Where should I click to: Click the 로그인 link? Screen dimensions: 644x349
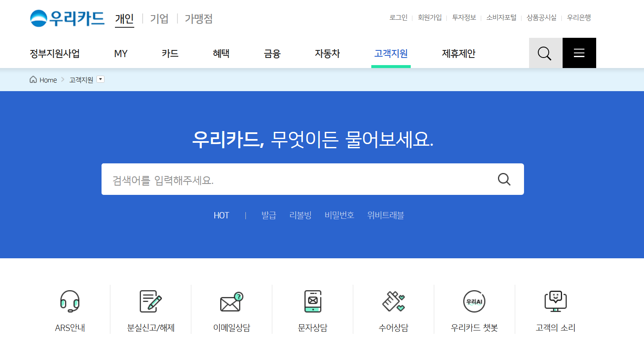coord(399,17)
